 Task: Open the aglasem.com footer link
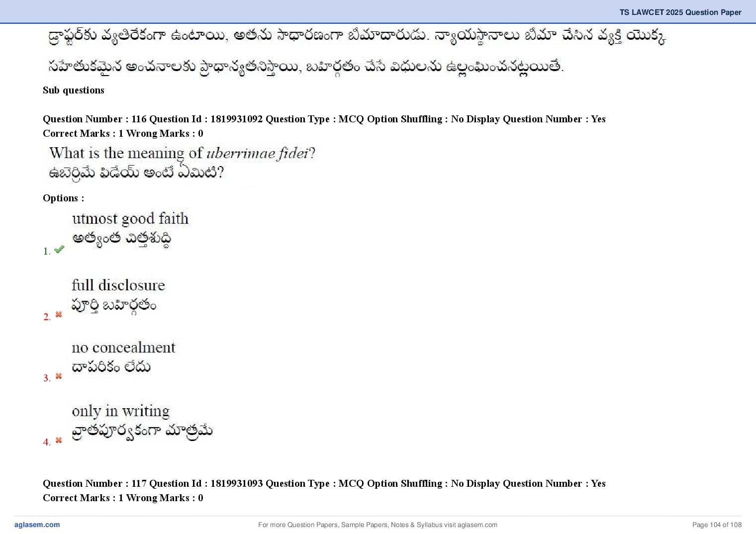coord(37,525)
